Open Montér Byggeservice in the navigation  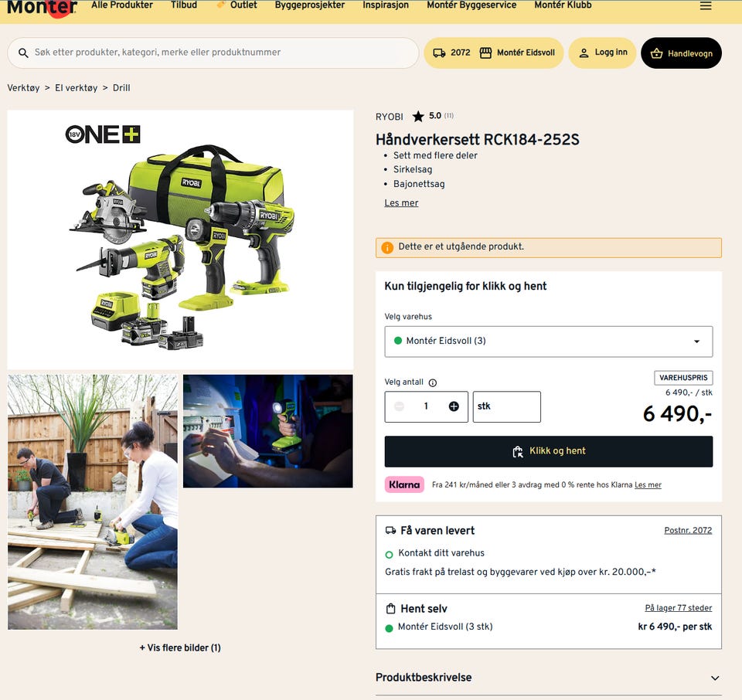point(471,5)
